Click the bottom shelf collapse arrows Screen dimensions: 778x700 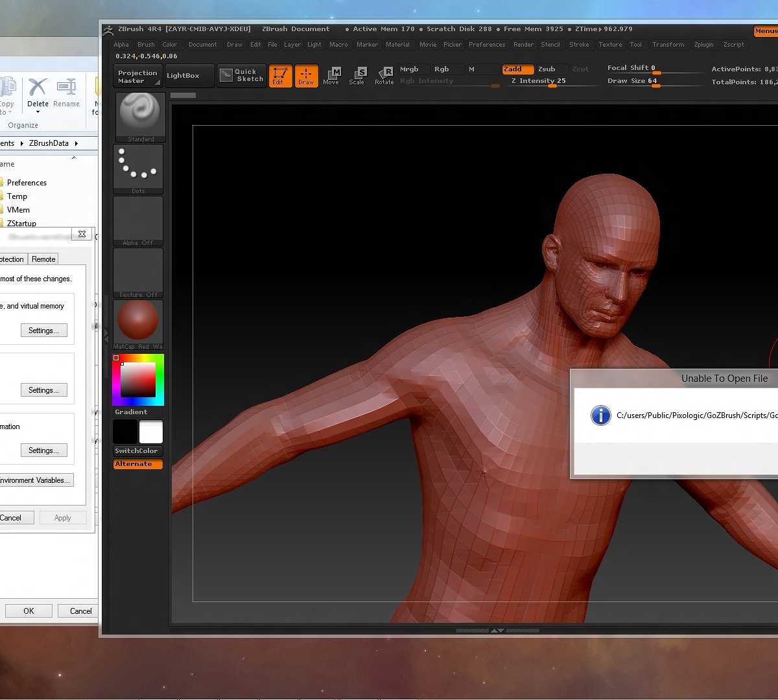pos(497,630)
